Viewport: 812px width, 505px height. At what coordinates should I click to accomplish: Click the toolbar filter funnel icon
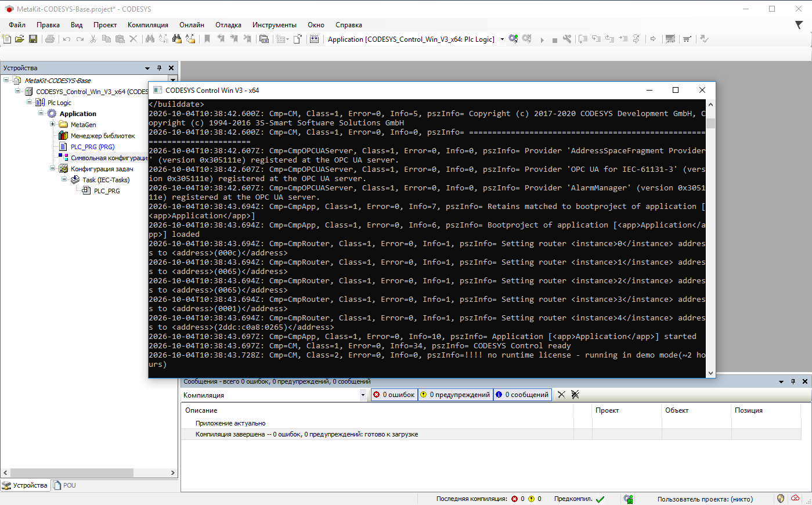coord(799,25)
